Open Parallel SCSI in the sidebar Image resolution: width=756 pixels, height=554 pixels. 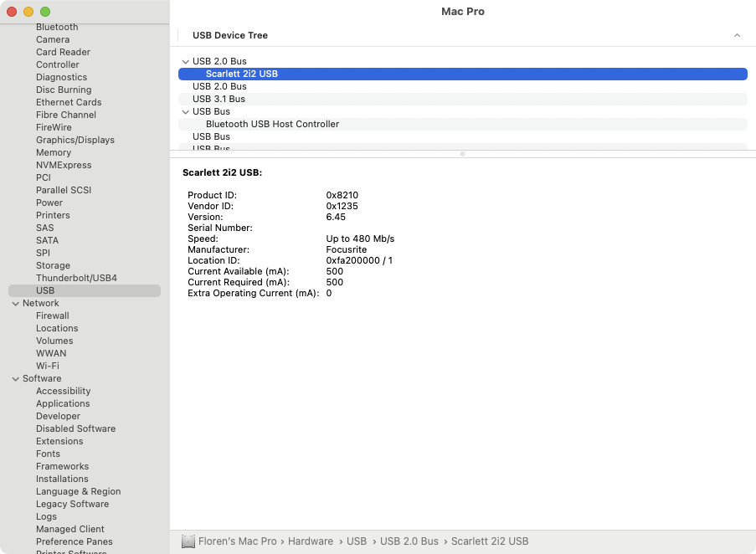tap(64, 190)
